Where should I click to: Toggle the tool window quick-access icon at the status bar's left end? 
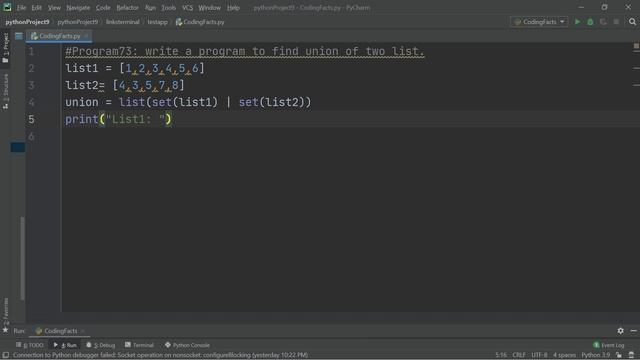(x=6, y=355)
